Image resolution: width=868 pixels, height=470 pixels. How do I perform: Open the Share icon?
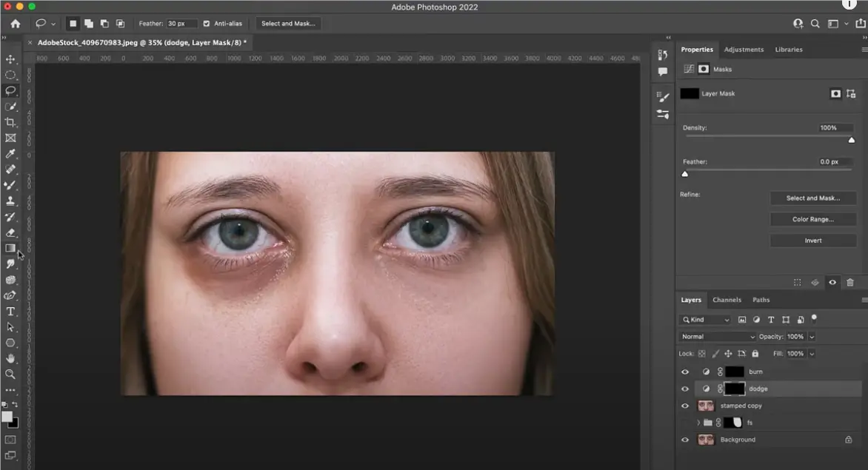pos(861,23)
